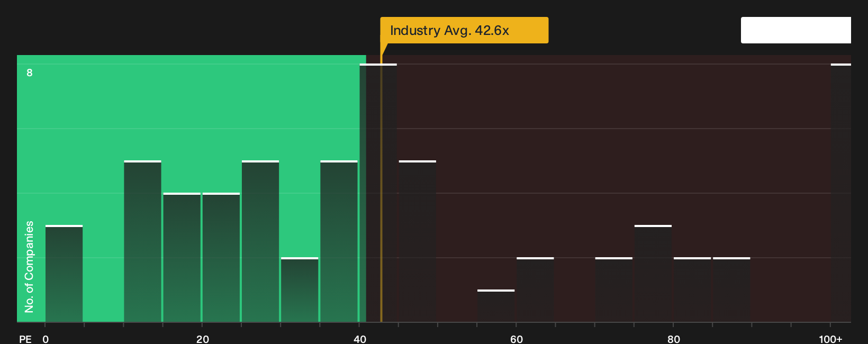Click the x-axis label 100+

[x=830, y=339]
